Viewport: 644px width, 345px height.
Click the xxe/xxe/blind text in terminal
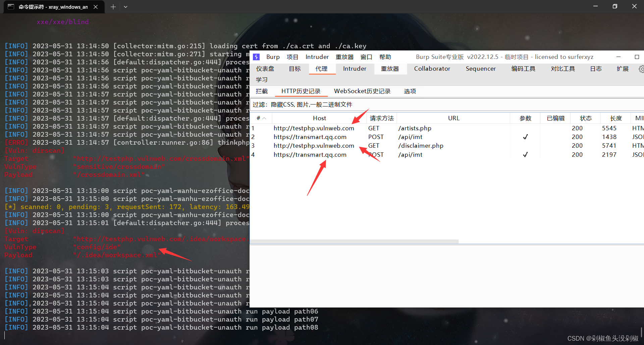pyautogui.click(x=63, y=22)
